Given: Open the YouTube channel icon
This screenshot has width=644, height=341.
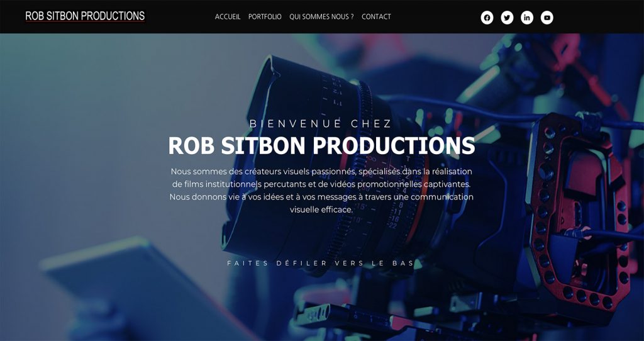Looking at the screenshot, I should [547, 18].
